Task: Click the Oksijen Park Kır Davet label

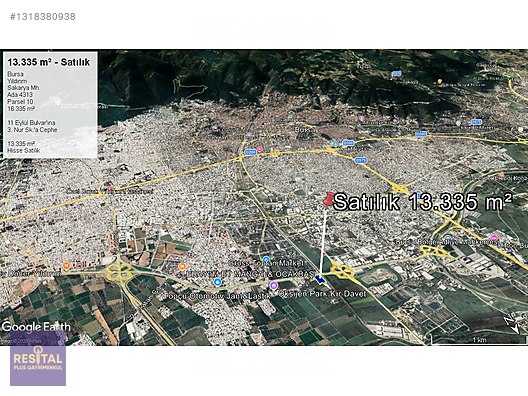Action: tap(323, 294)
